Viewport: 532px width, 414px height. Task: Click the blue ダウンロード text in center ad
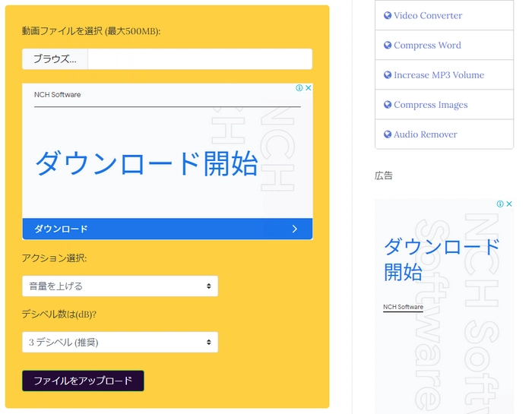[x=61, y=229]
